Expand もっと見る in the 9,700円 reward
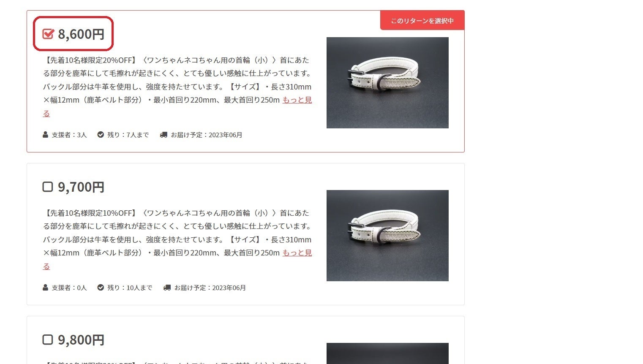This screenshot has width=643, height=364. 297,253
